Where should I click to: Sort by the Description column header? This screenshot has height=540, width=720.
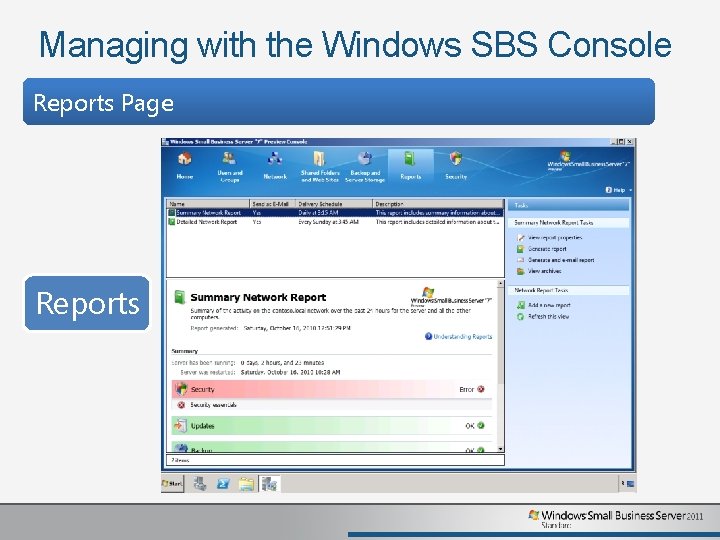coord(438,203)
